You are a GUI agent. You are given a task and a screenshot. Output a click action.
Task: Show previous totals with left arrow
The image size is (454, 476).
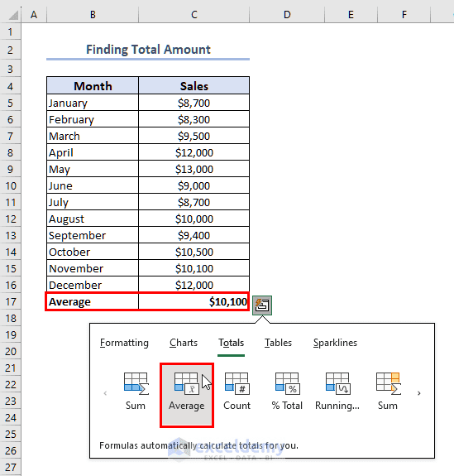pos(105,393)
